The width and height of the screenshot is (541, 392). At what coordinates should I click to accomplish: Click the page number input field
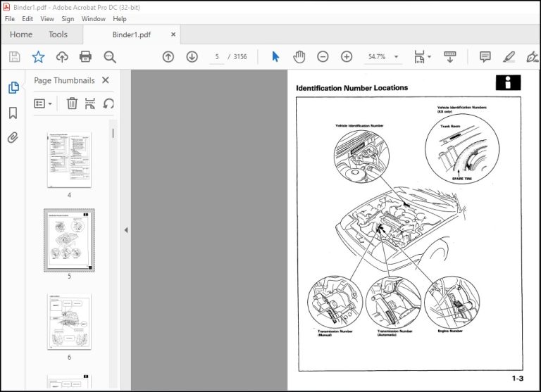(x=217, y=56)
